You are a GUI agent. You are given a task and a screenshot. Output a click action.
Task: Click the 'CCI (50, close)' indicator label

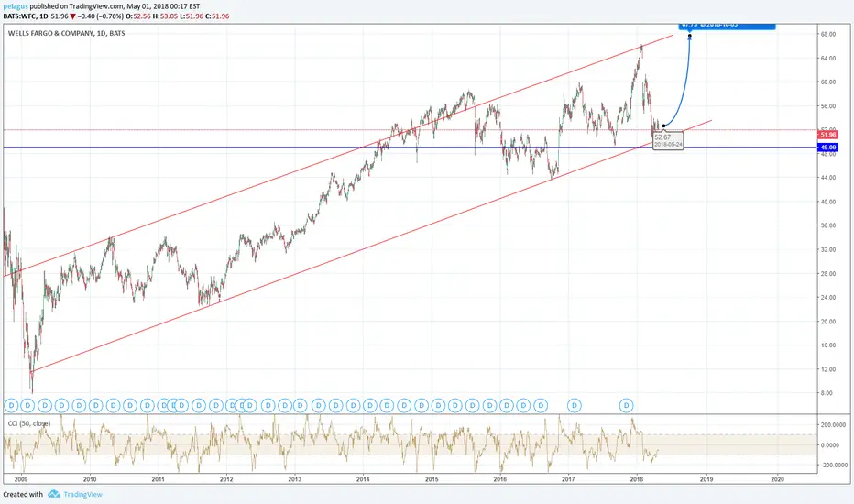click(x=29, y=423)
